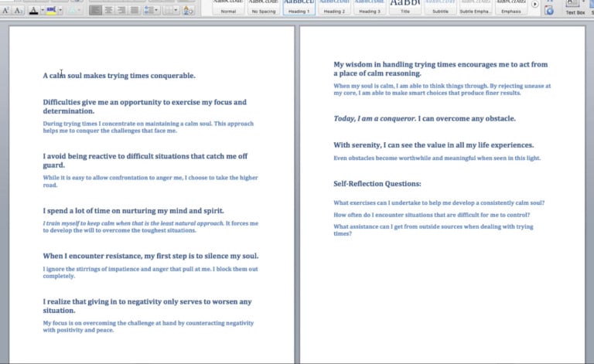Apply the No Spacing style

point(264,7)
